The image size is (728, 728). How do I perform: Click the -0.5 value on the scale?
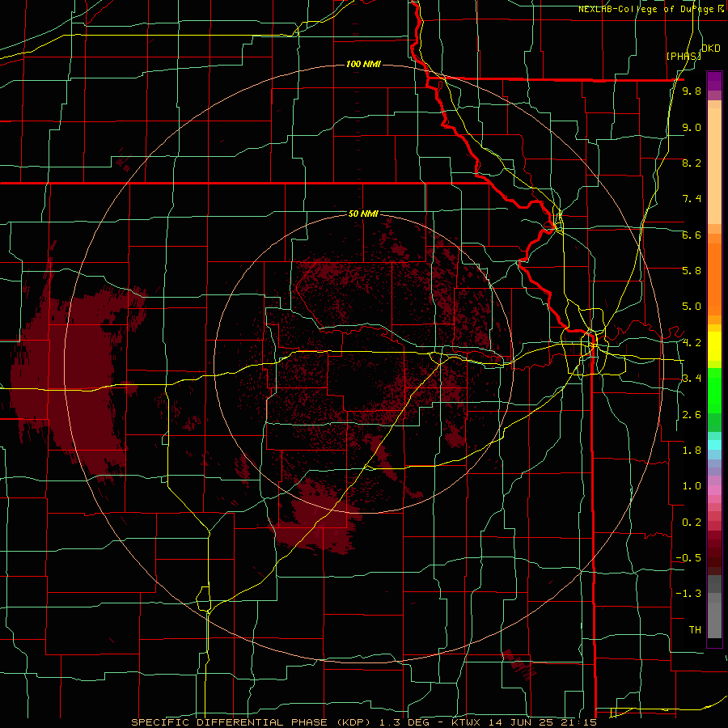pyautogui.click(x=688, y=558)
